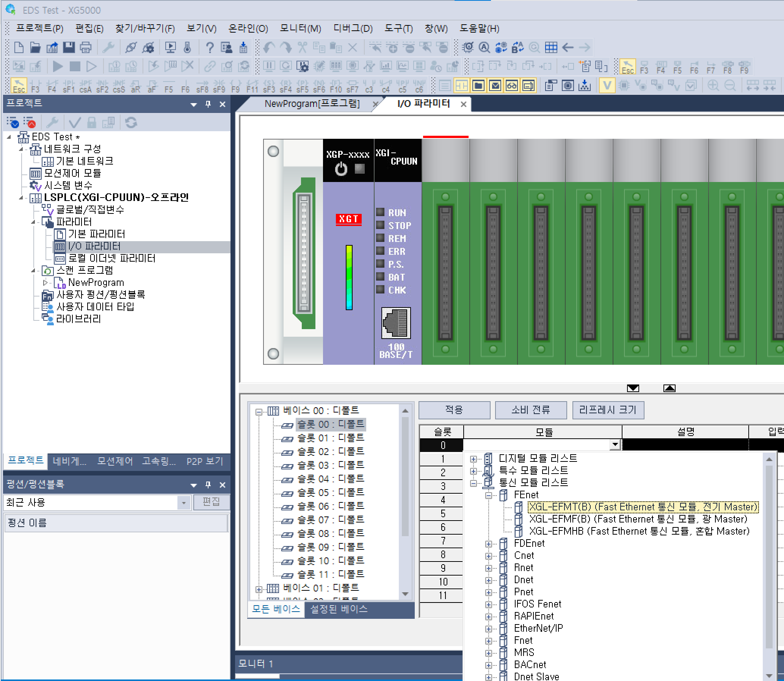This screenshot has width=784, height=681.
Task: Print the current document
Action: [85, 47]
